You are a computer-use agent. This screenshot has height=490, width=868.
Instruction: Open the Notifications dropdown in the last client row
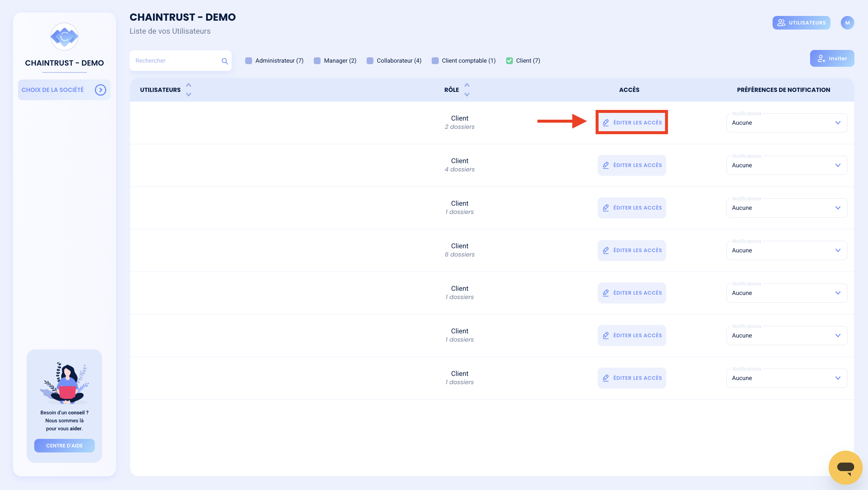[x=787, y=378]
